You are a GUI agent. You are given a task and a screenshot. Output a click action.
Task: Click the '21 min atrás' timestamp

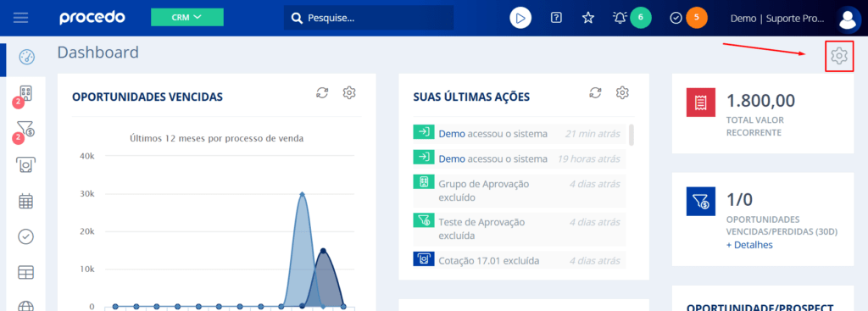[593, 133]
